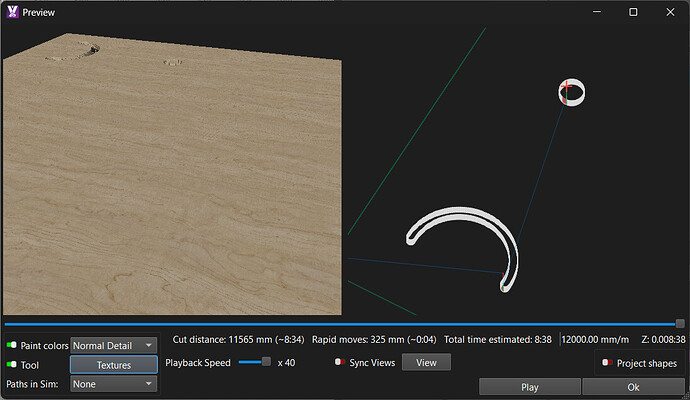Click the timeline end handle
This screenshot has width=690, height=400.
(680, 324)
